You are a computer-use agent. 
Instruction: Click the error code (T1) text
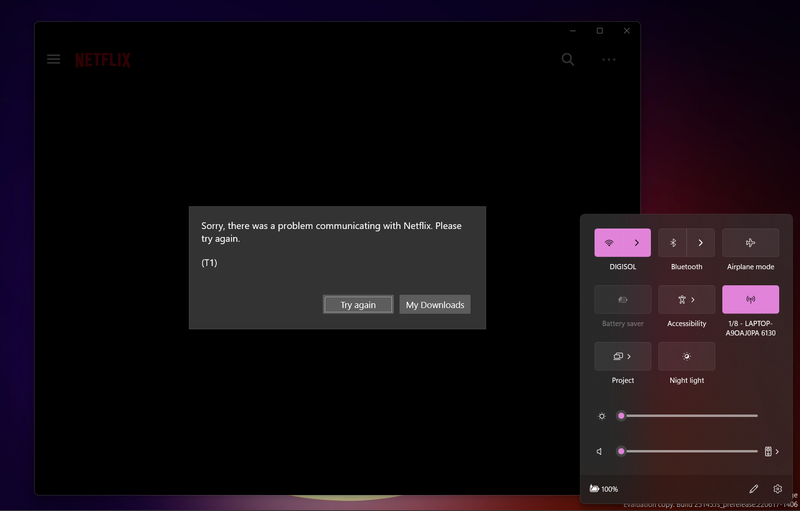[x=209, y=262]
